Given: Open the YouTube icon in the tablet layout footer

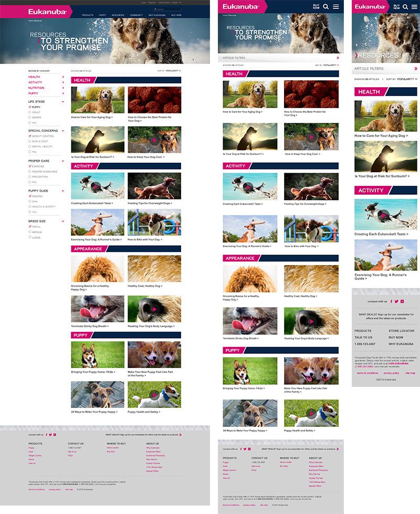Looking at the screenshot, I should point(249,449).
